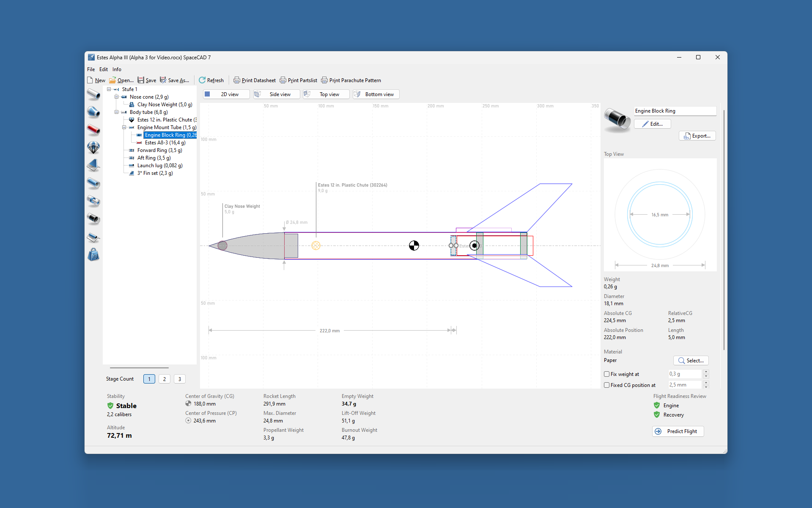
Task: Add a parachute with the parachute sidebar icon
Action: click(93, 147)
